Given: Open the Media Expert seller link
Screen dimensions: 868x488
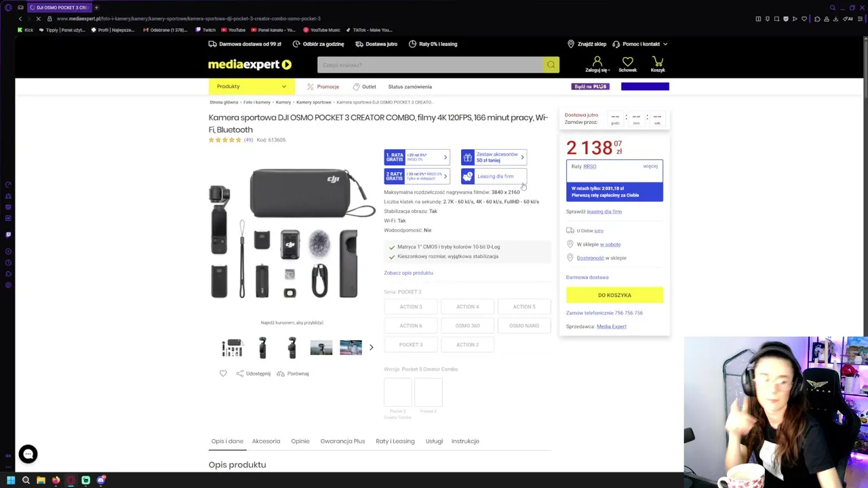Looking at the screenshot, I should coord(612,327).
